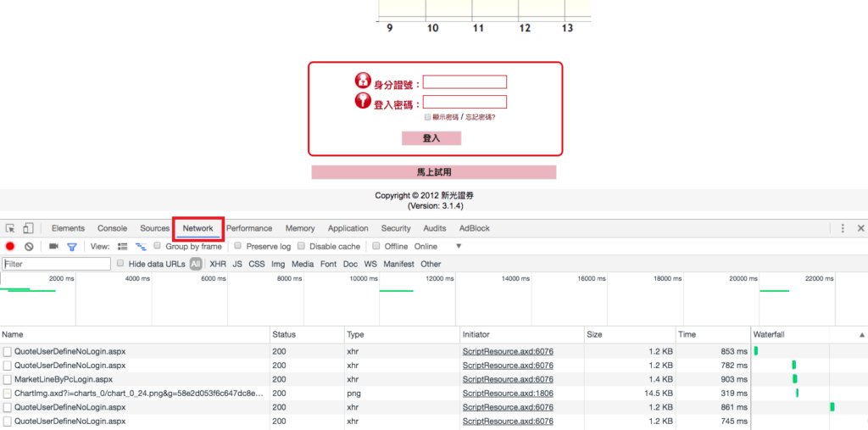Filter requests by WS
Screen dimensions: 868x430
point(370,265)
